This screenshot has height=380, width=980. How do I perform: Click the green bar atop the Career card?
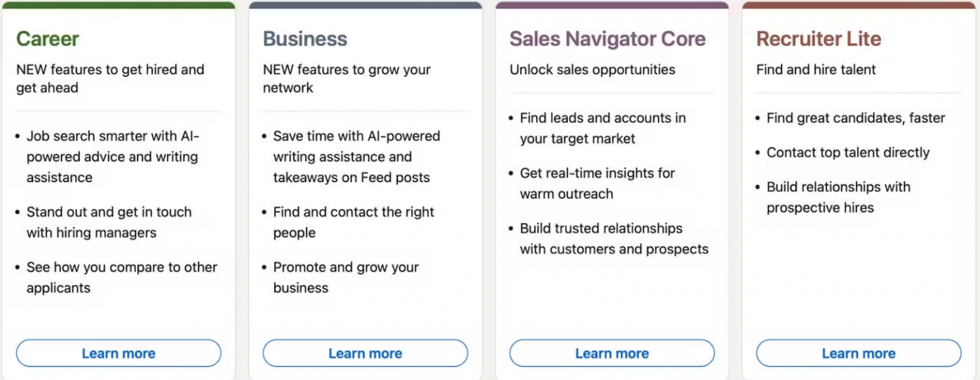pyautogui.click(x=118, y=4)
